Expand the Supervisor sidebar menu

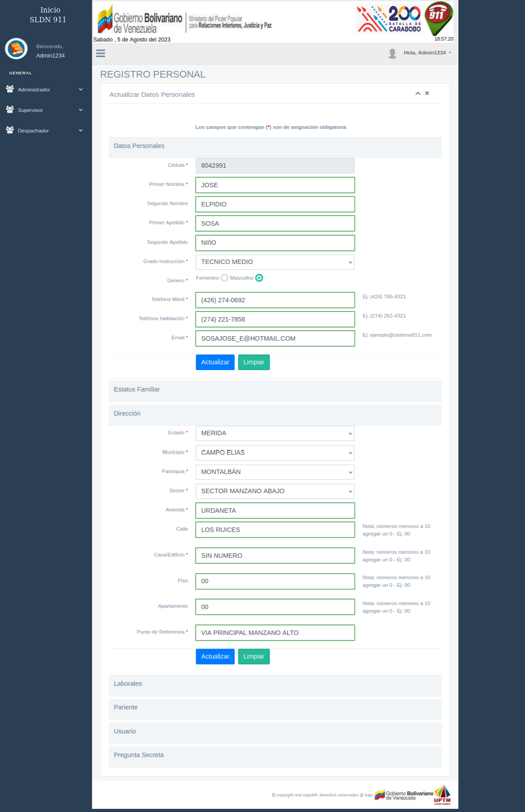point(45,110)
